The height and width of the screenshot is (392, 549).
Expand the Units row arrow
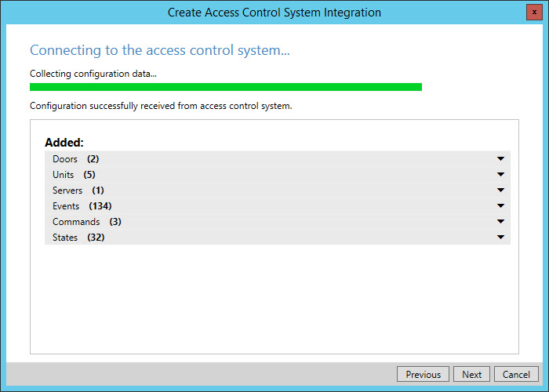(x=500, y=175)
